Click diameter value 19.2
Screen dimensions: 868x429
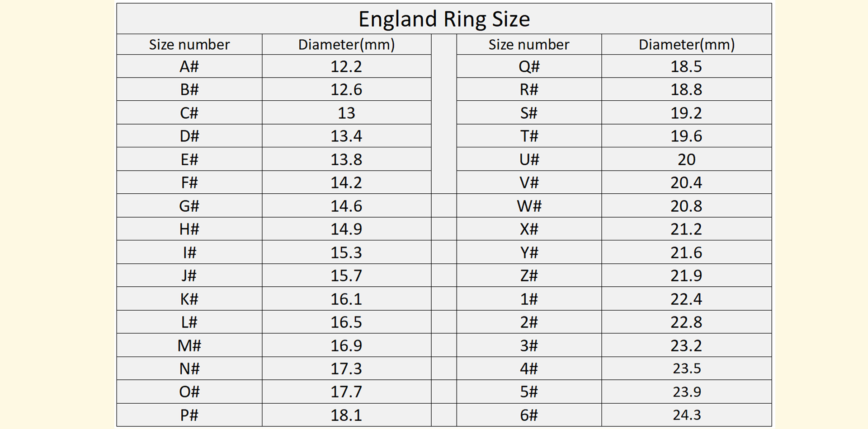(686, 113)
